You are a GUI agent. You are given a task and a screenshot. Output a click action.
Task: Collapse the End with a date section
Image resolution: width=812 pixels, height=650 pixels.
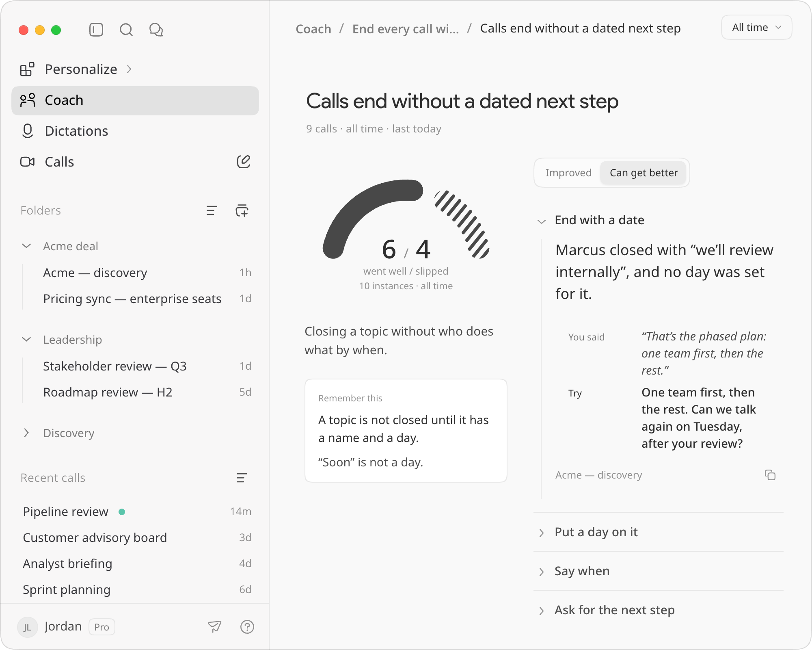pyautogui.click(x=541, y=221)
